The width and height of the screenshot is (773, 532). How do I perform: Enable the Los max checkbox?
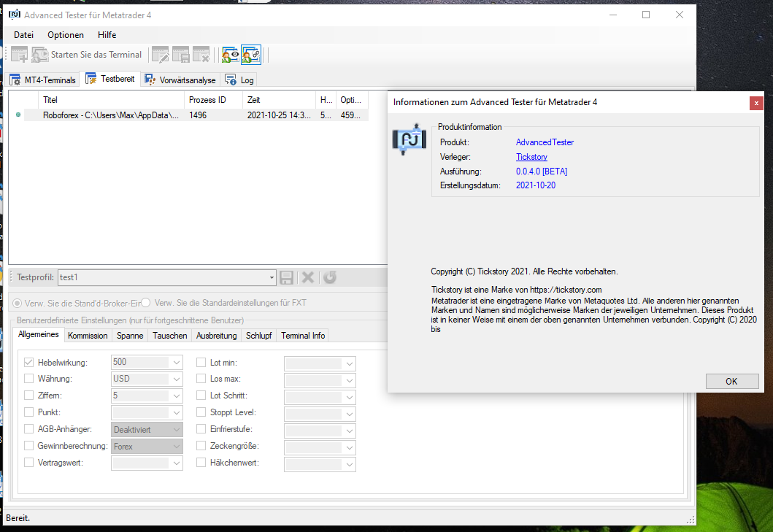pos(201,379)
